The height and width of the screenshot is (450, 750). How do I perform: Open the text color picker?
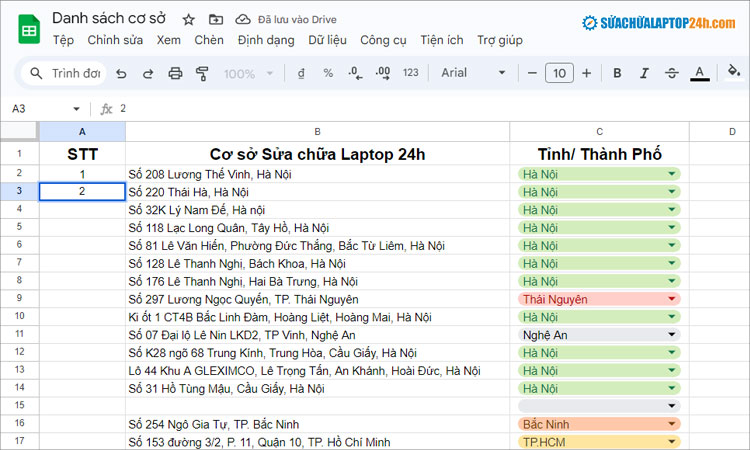700,73
